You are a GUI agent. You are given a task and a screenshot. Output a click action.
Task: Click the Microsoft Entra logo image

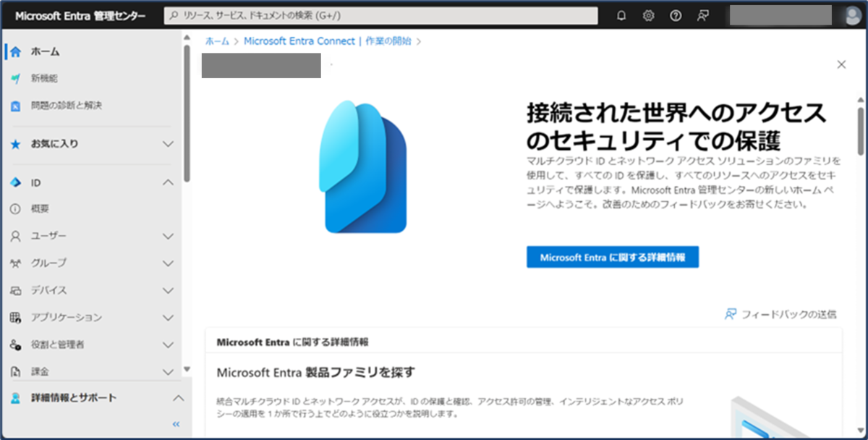pyautogui.click(x=363, y=167)
